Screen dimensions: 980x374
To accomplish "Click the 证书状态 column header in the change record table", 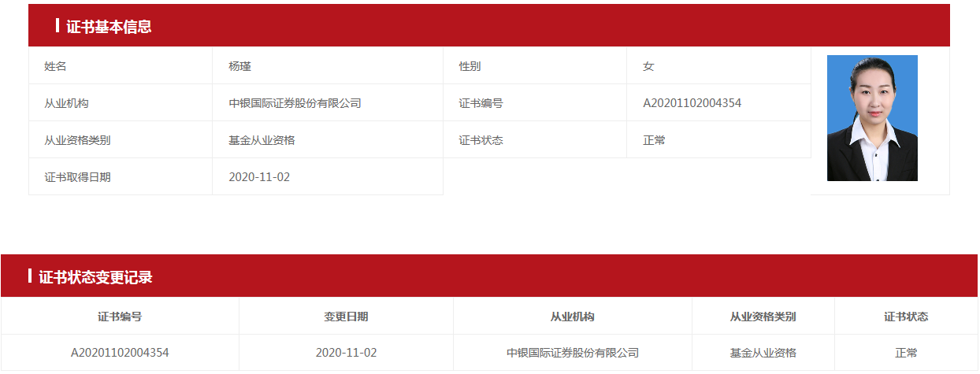I will tap(906, 317).
